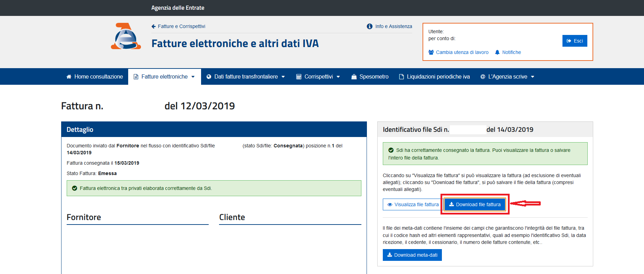The width and height of the screenshot is (644, 274).
Task: Click the Download file fattura button
Action: coord(475,204)
